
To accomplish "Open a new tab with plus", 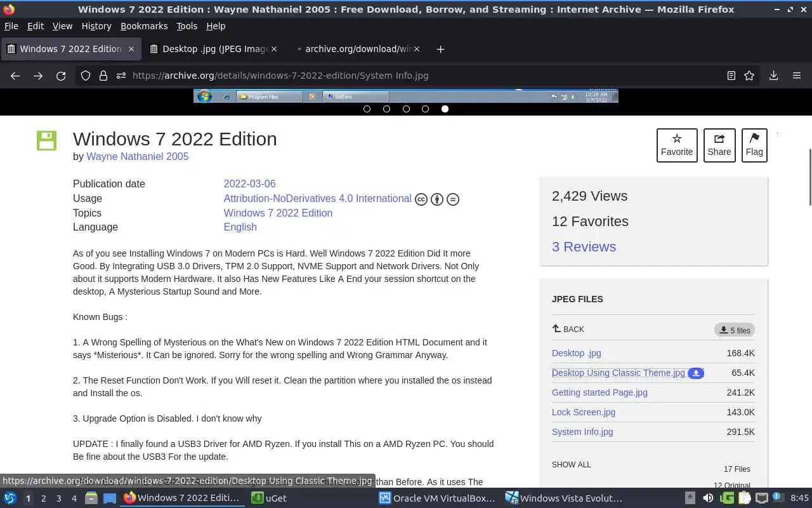I will [440, 49].
